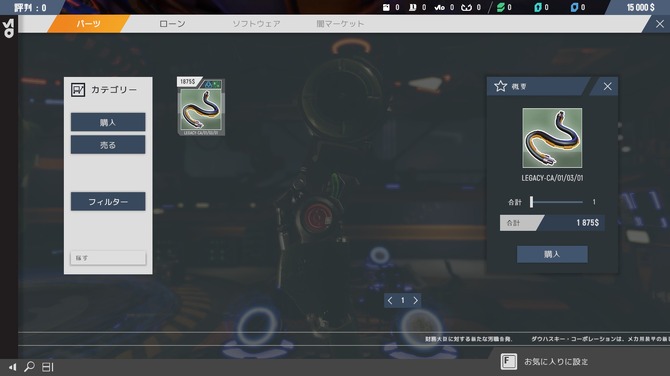670x376 pixels.
Task: Click the blue resource icon in top bar
Action: tap(574, 7)
